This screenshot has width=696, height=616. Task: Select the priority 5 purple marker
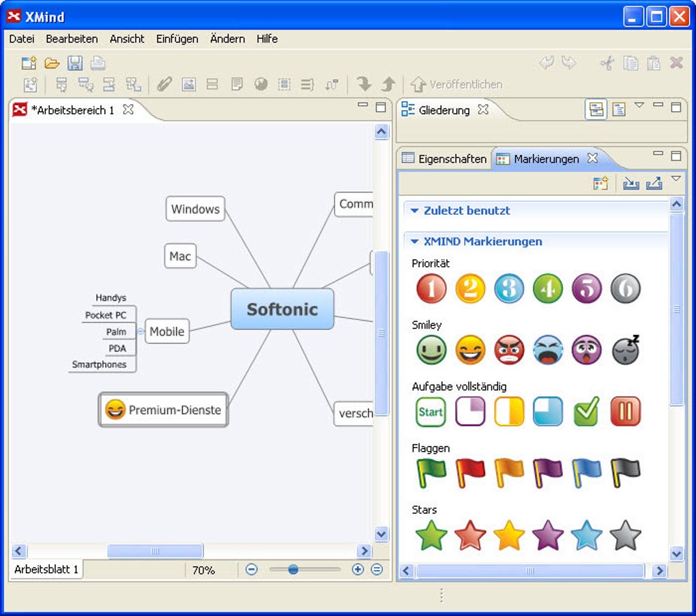586,289
